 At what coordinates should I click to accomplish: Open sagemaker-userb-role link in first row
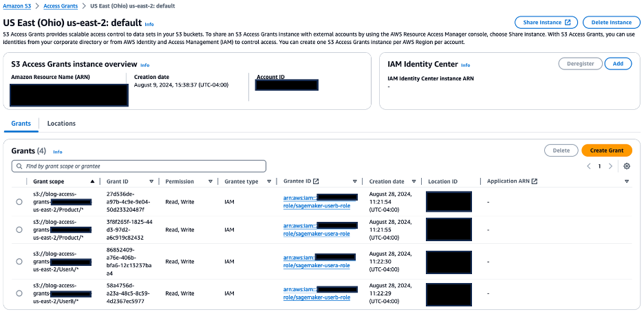(316, 206)
